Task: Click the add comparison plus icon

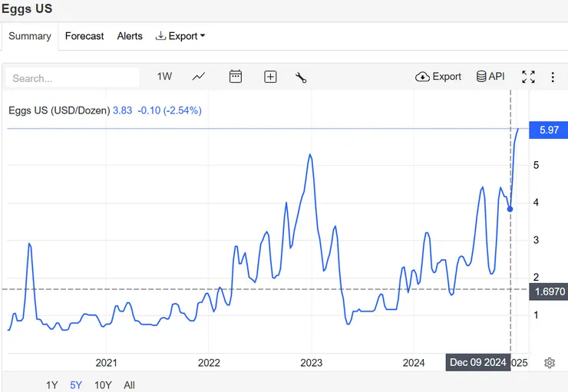Action: 270,77
